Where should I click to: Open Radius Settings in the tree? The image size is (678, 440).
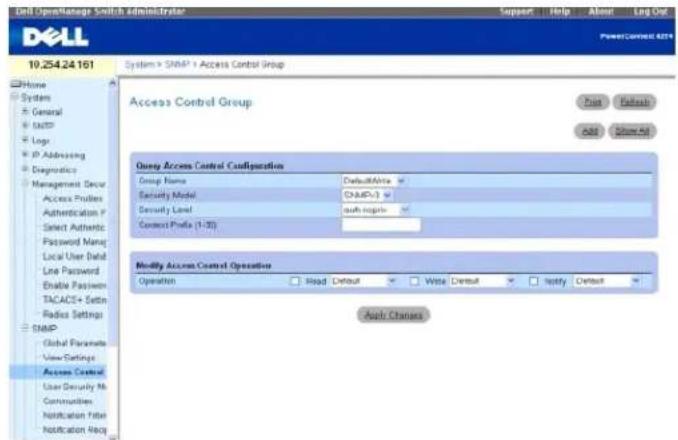pos(73,314)
